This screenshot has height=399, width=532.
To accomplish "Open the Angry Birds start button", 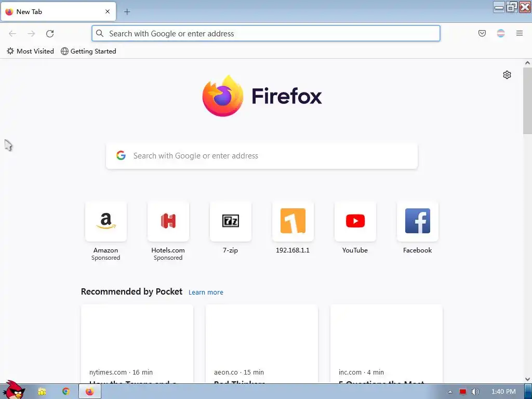I will [14, 390].
